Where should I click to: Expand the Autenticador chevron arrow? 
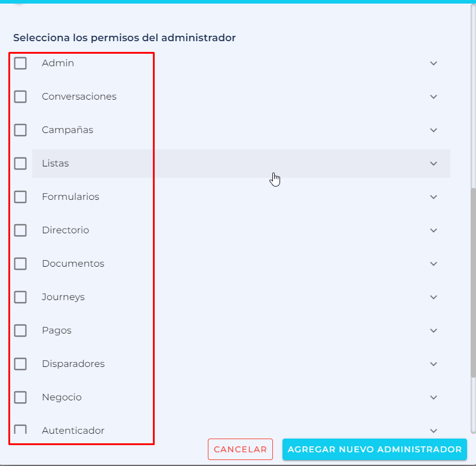click(434, 431)
